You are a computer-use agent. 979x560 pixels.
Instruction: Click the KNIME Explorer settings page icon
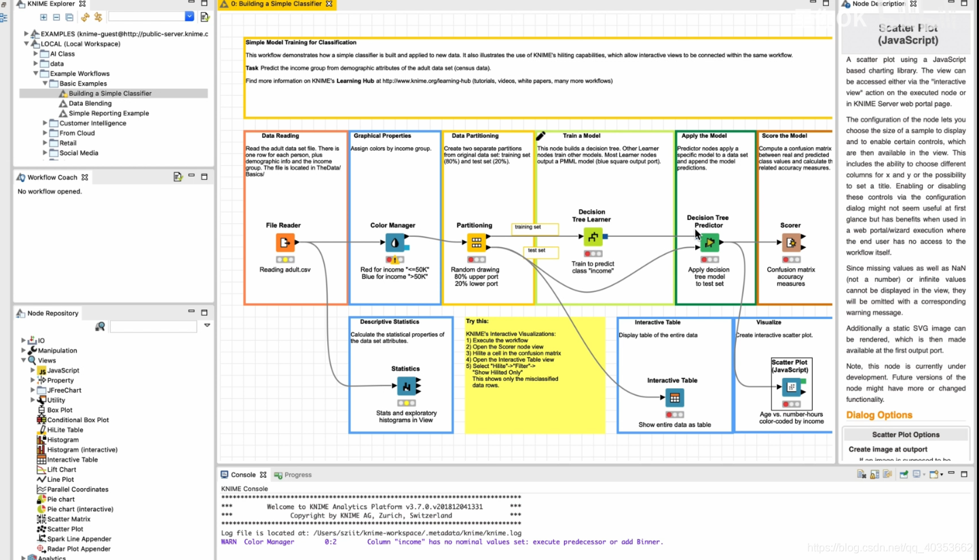(x=204, y=17)
